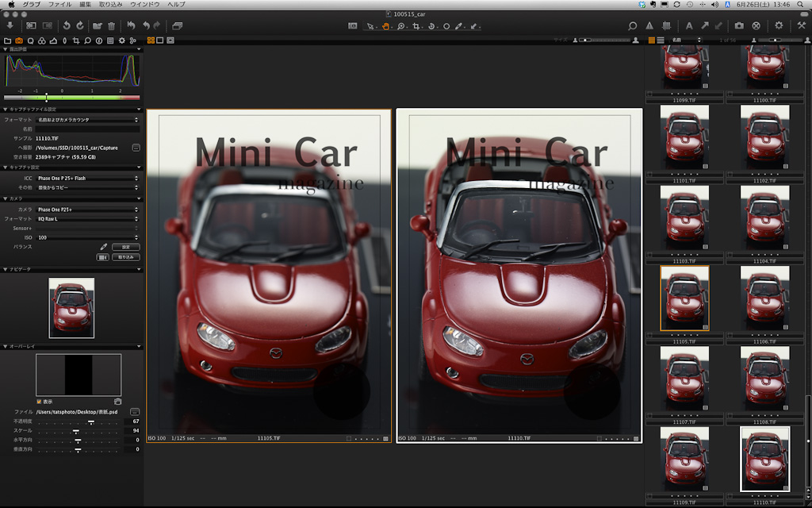The image size is (812, 508).
Task: Open the 取り込み menu
Action: [110, 5]
